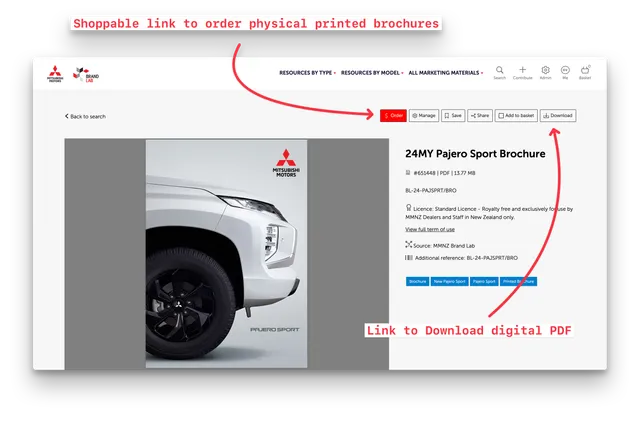Open the Basket icon in header

[585, 72]
